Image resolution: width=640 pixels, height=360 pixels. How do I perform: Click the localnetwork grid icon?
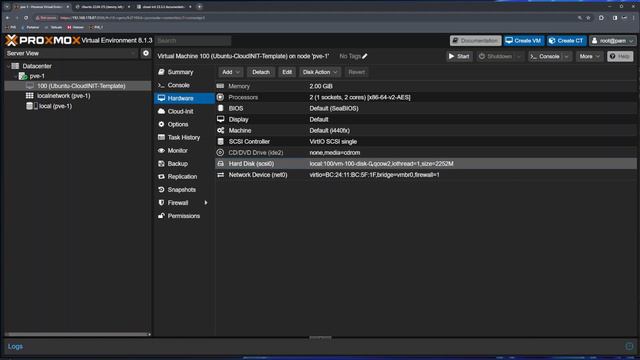click(29, 96)
